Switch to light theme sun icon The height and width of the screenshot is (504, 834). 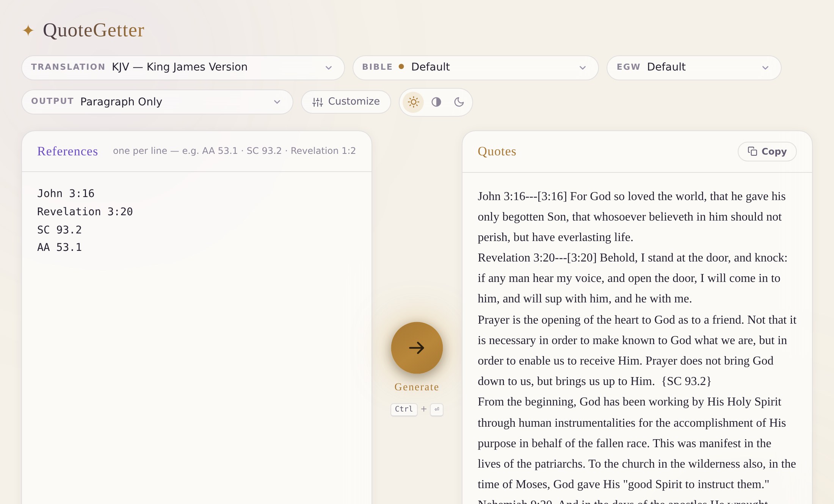pyautogui.click(x=413, y=102)
